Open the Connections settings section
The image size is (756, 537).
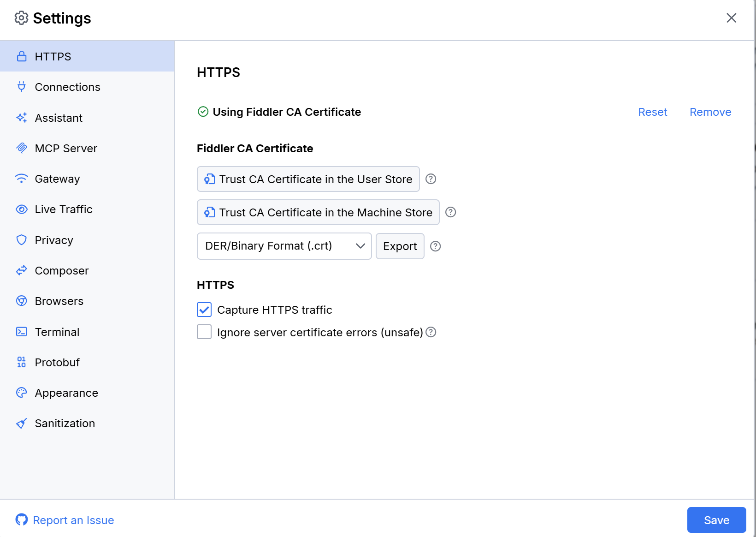tap(87, 87)
